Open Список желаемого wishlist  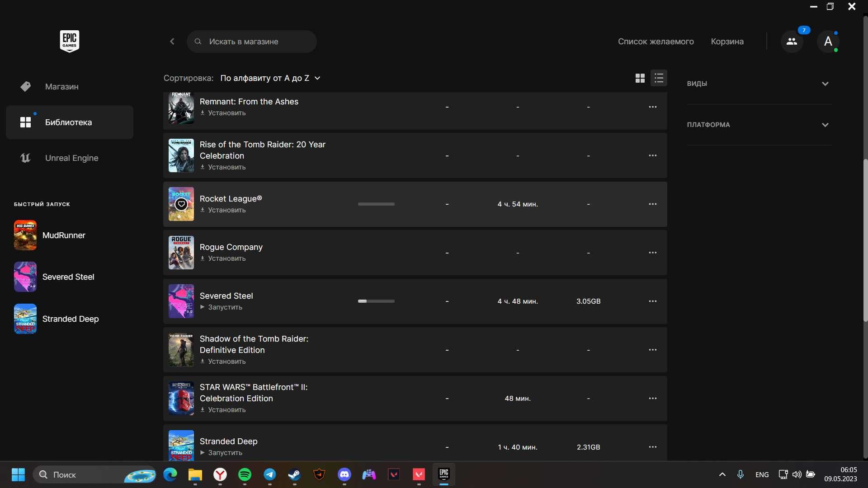(x=656, y=42)
